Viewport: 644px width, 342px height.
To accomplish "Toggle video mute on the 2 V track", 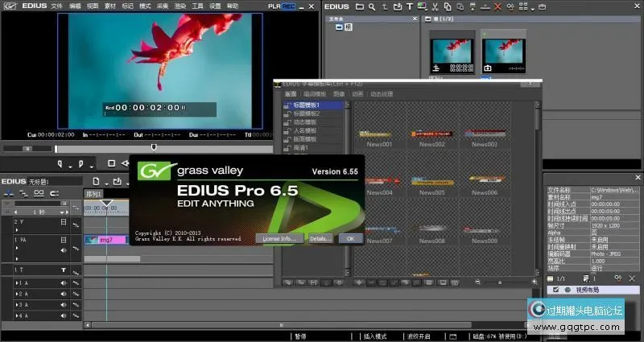I will [x=63, y=220].
